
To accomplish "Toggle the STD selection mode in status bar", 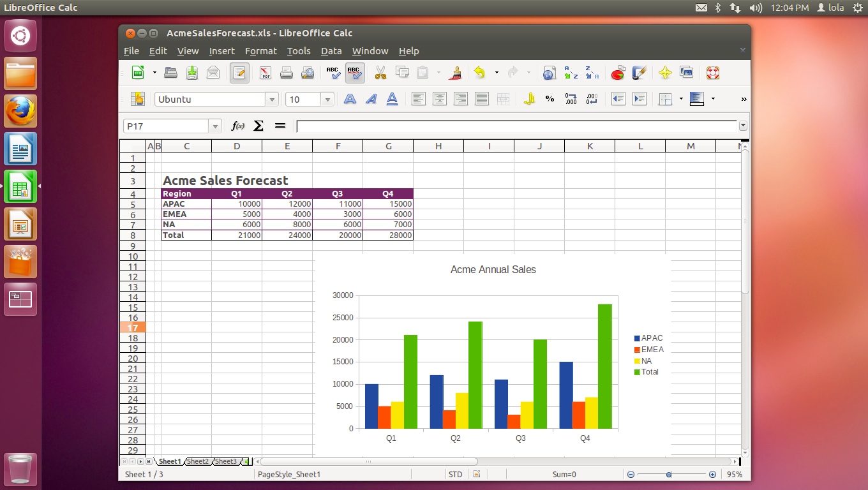I will click(455, 474).
